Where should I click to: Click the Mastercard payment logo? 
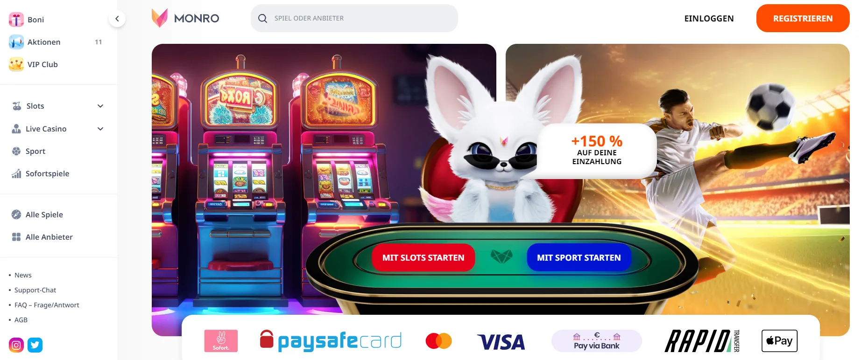[x=438, y=341]
